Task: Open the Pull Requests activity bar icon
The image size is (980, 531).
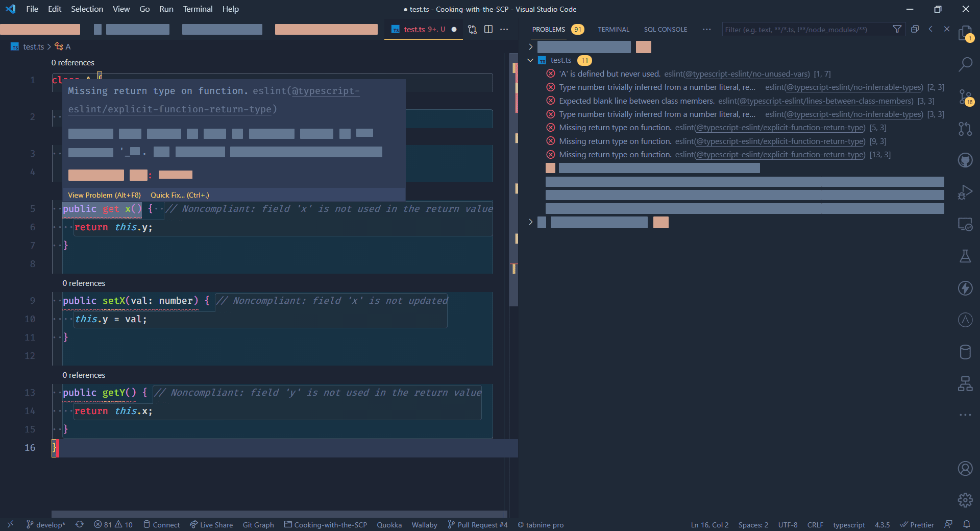Action: tap(965, 129)
